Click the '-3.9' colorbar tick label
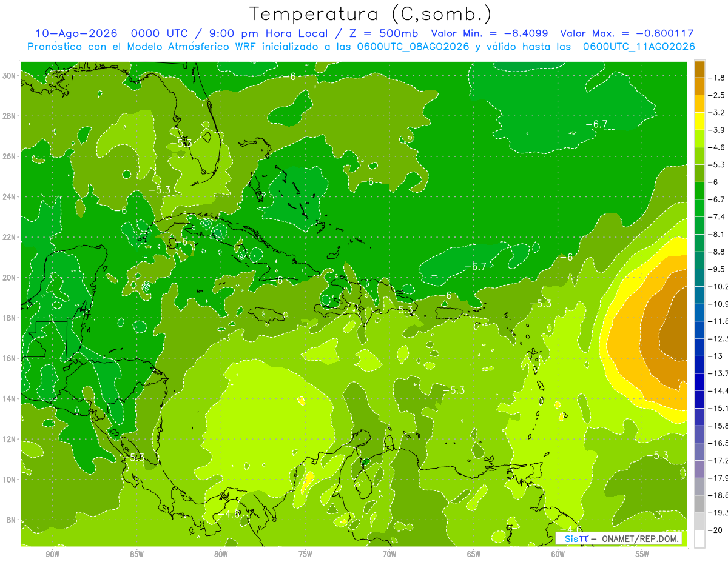This screenshot has width=728, height=562. pyautogui.click(x=717, y=130)
